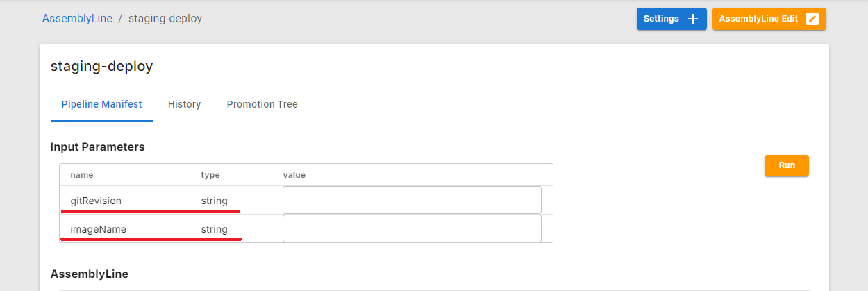Click the 'name' column header
The width and height of the screenshot is (868, 291).
tap(82, 175)
